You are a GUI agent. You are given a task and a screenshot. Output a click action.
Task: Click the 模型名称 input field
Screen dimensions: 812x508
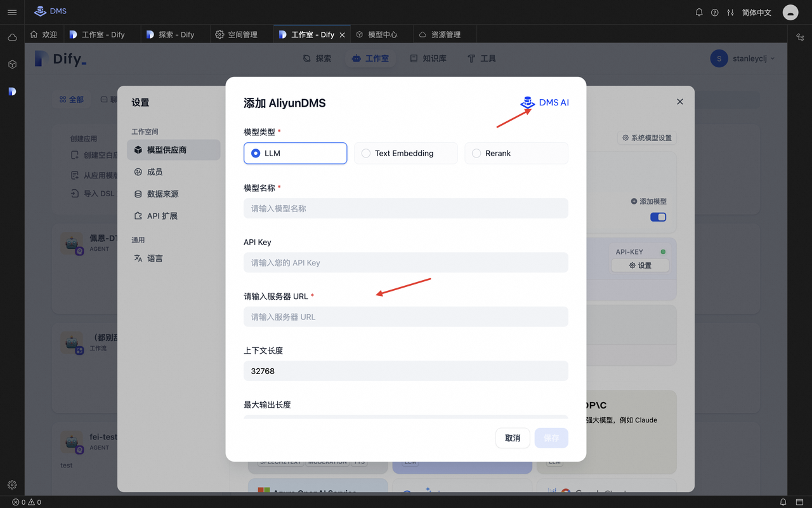pyautogui.click(x=405, y=208)
